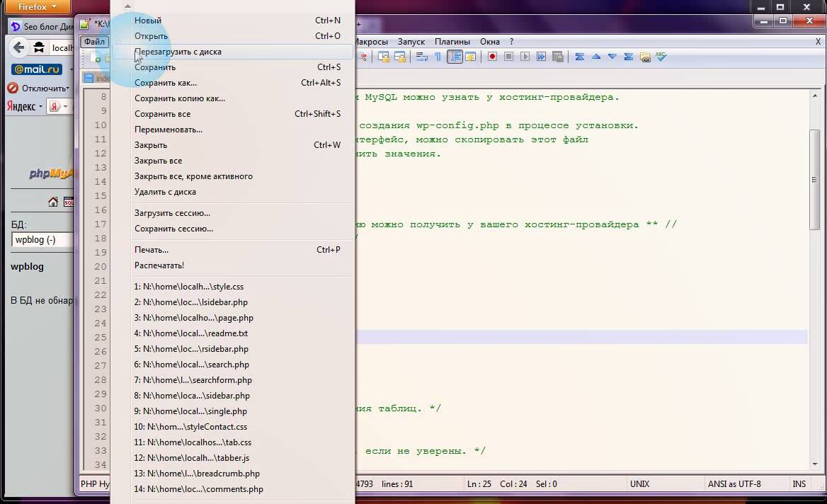Image resolution: width=827 pixels, height=504 pixels.
Task: Click the User Defined Language toolbar icon
Action: (470, 57)
